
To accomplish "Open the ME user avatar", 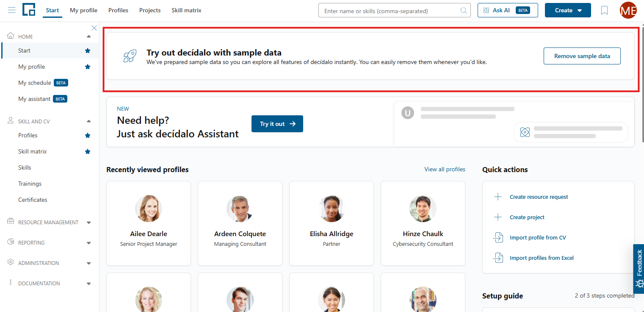I will [628, 10].
